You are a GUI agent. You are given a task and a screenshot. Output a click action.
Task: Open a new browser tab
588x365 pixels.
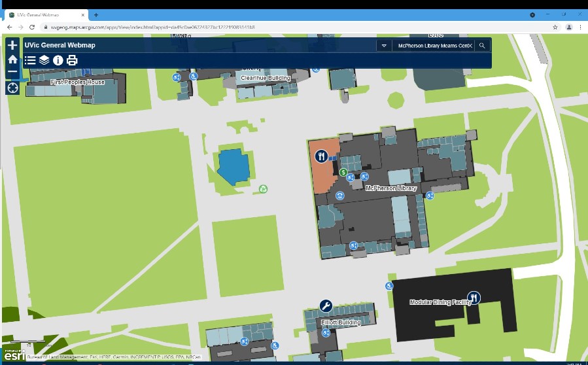coord(96,15)
